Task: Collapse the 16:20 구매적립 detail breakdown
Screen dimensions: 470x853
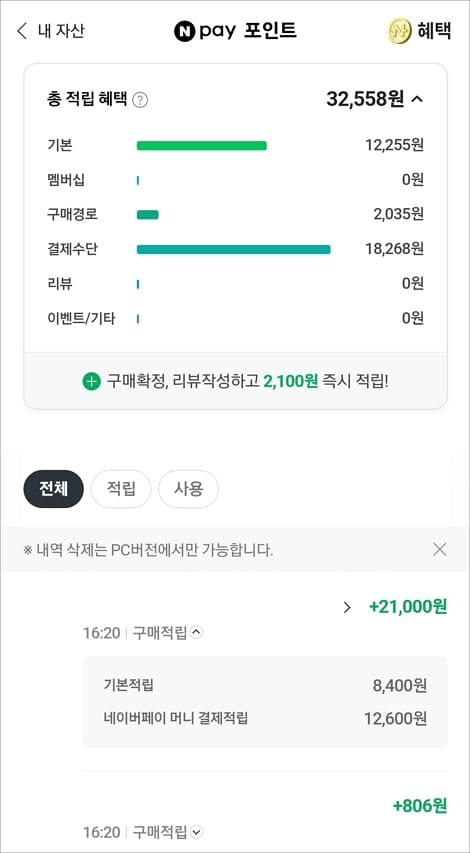Action: pyautogui.click(x=197, y=632)
